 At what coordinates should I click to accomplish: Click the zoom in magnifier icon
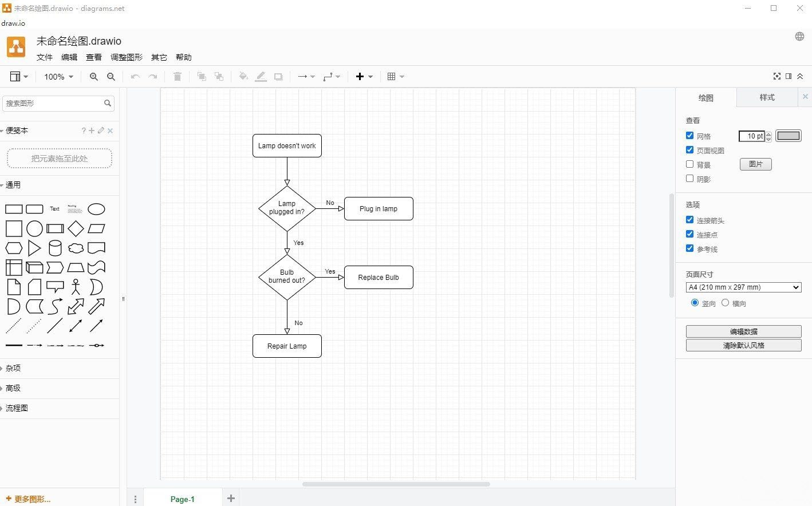[x=93, y=77]
